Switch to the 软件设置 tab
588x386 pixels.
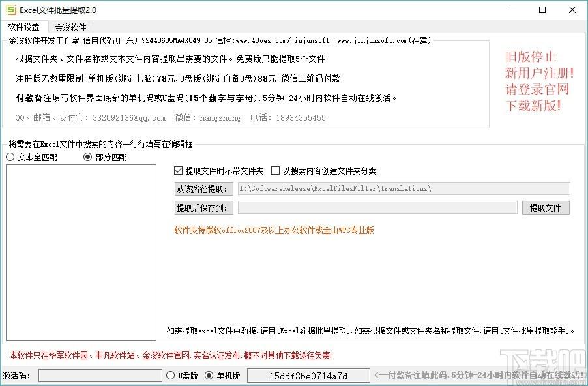coord(24,27)
